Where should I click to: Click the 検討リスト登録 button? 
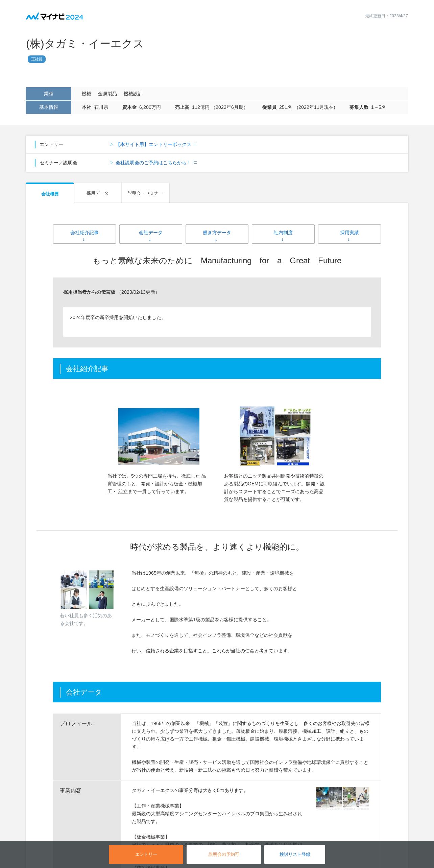(295, 854)
